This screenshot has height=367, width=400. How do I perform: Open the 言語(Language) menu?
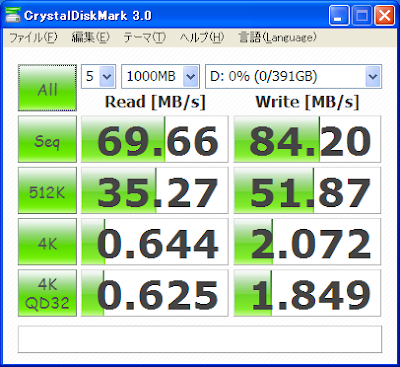coord(277,37)
